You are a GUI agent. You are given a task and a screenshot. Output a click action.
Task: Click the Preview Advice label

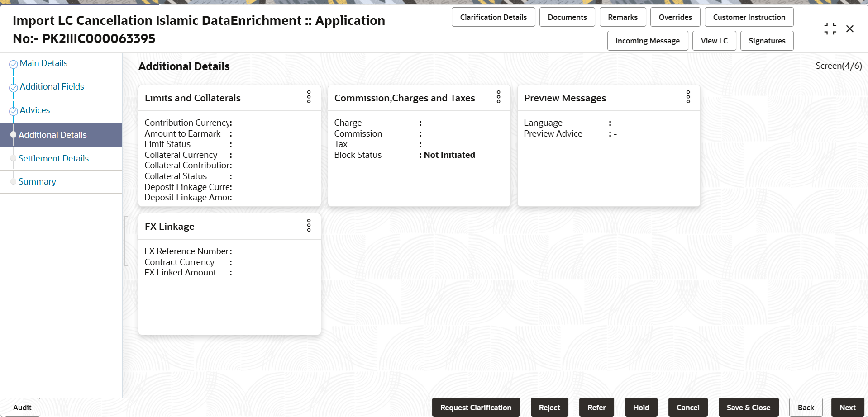pos(553,134)
